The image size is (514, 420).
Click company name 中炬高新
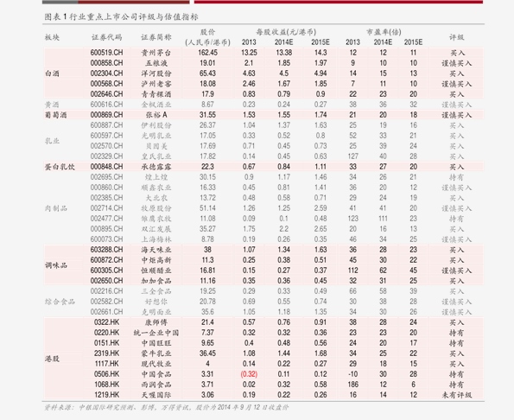[x=156, y=260]
